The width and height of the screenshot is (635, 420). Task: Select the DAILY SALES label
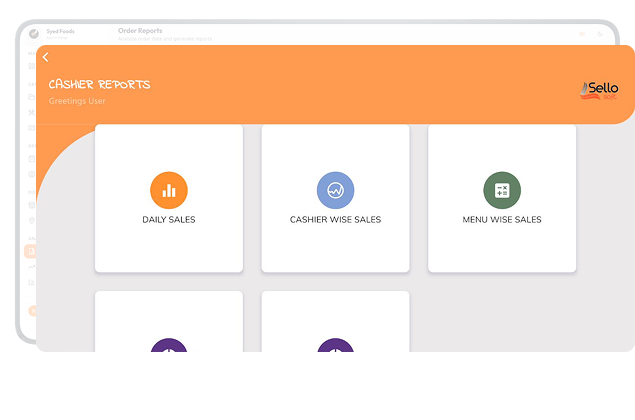pos(169,220)
